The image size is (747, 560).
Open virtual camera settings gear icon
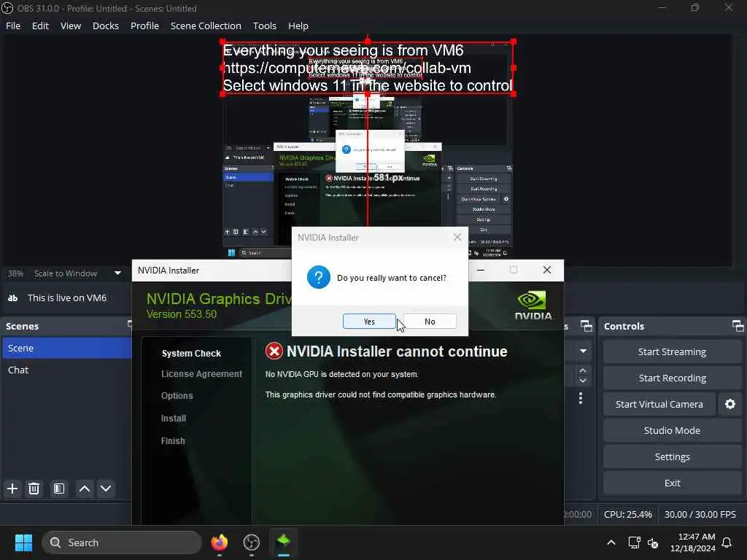729,404
